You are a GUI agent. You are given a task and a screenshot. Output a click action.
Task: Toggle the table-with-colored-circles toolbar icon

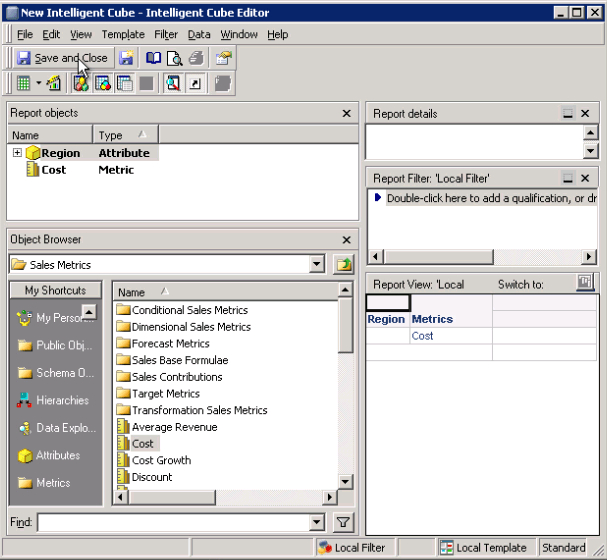point(103,83)
